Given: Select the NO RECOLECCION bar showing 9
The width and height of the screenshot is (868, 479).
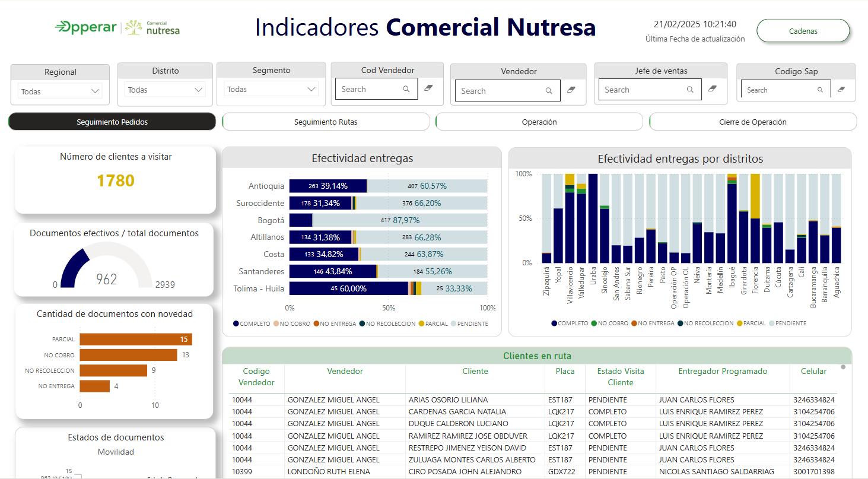Looking at the screenshot, I should point(113,370).
